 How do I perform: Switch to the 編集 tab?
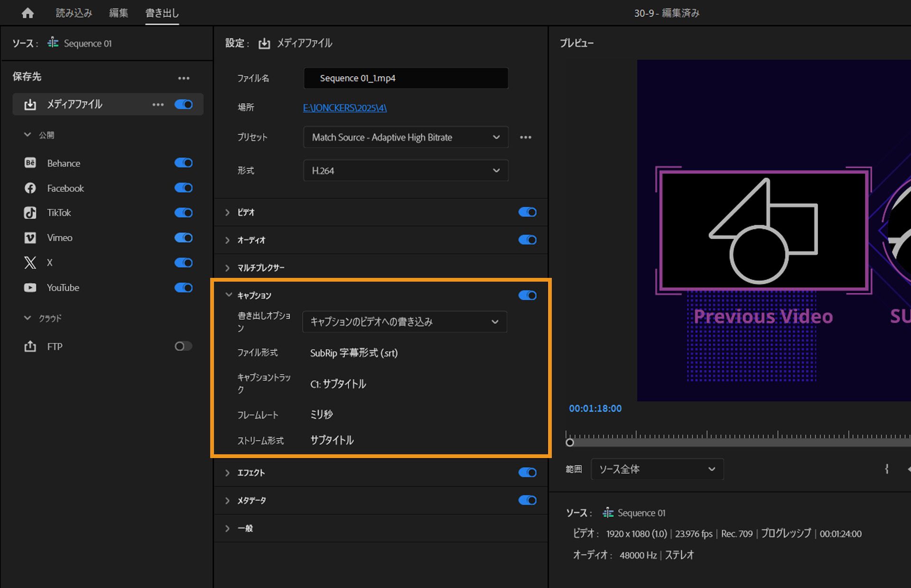tap(118, 13)
